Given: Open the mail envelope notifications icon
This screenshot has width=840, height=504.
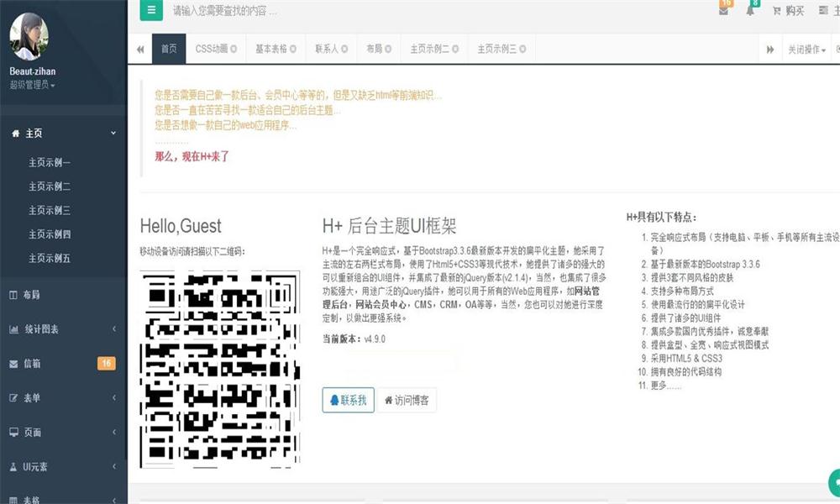Looking at the screenshot, I should (x=723, y=11).
